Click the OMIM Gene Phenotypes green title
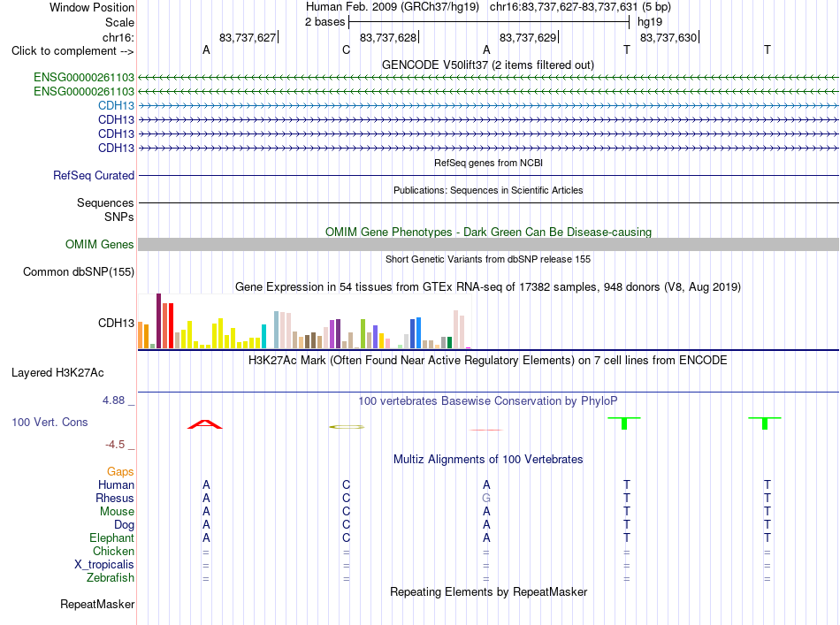Viewport: 840px width, 625px height. (x=489, y=232)
